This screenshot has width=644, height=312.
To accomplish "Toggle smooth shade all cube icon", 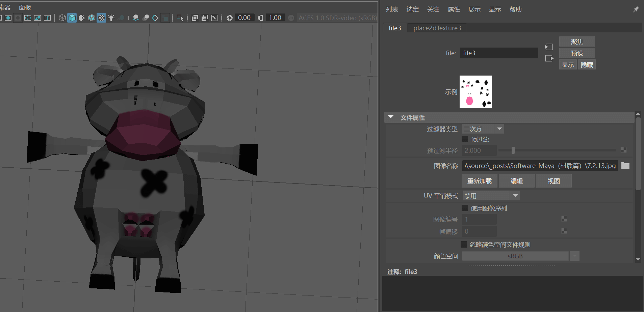I will [x=72, y=18].
